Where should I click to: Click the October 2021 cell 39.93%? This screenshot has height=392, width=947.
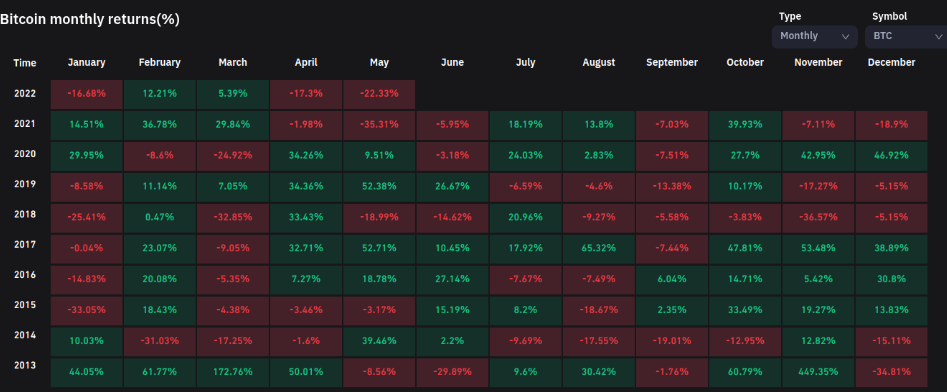click(x=745, y=125)
